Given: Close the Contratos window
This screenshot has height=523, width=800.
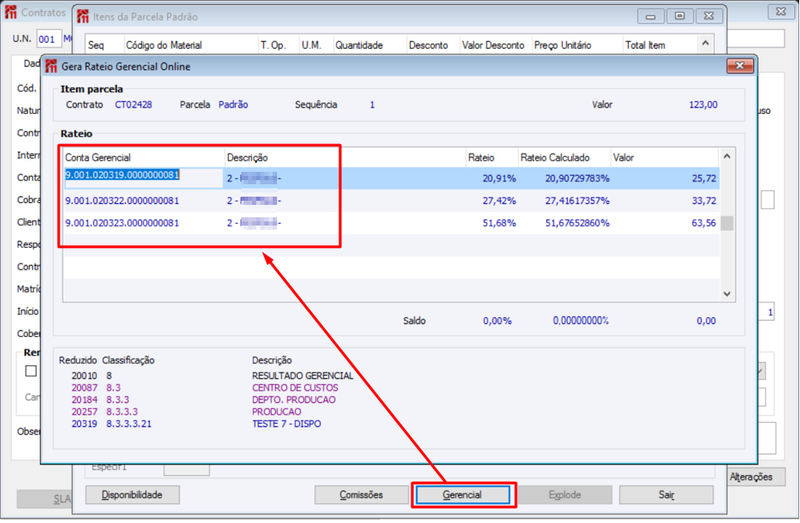Looking at the screenshot, I should point(781,11).
